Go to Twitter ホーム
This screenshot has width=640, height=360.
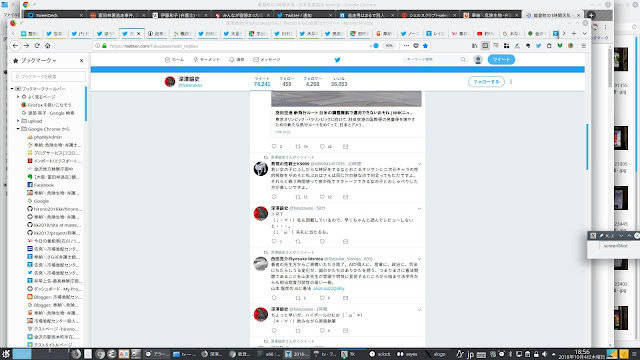[x=174, y=60]
